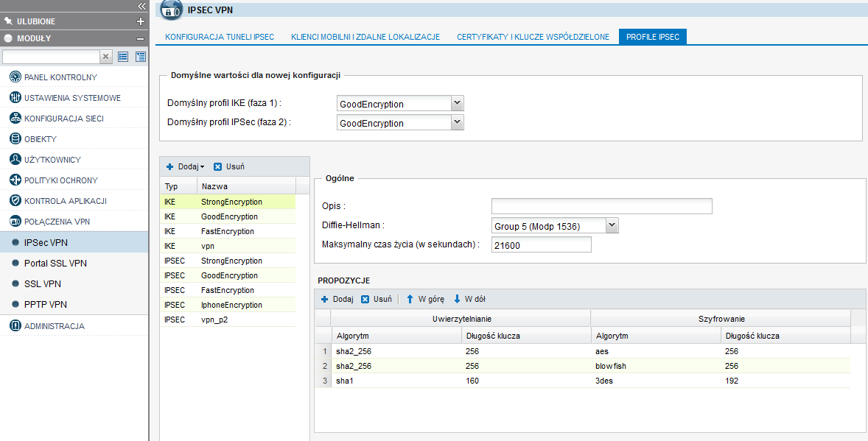Select IPSEC FastEncryption profile row
This screenshot has height=441, width=868.
click(228, 290)
